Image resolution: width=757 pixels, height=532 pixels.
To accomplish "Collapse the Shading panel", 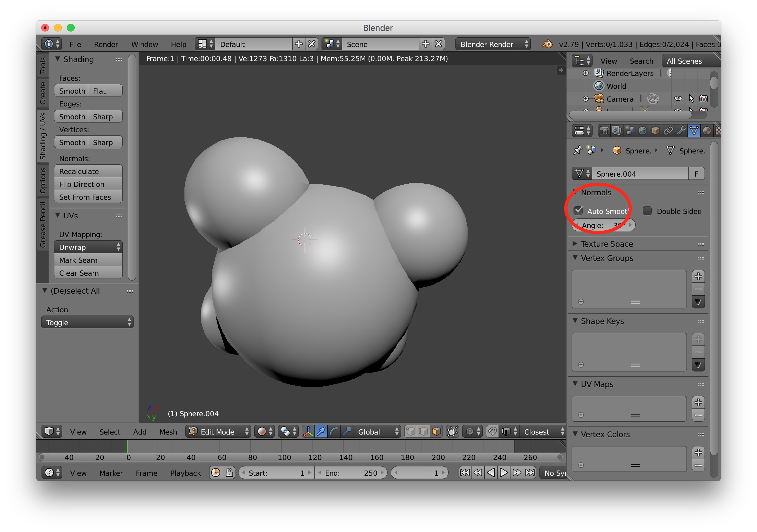I will point(58,59).
